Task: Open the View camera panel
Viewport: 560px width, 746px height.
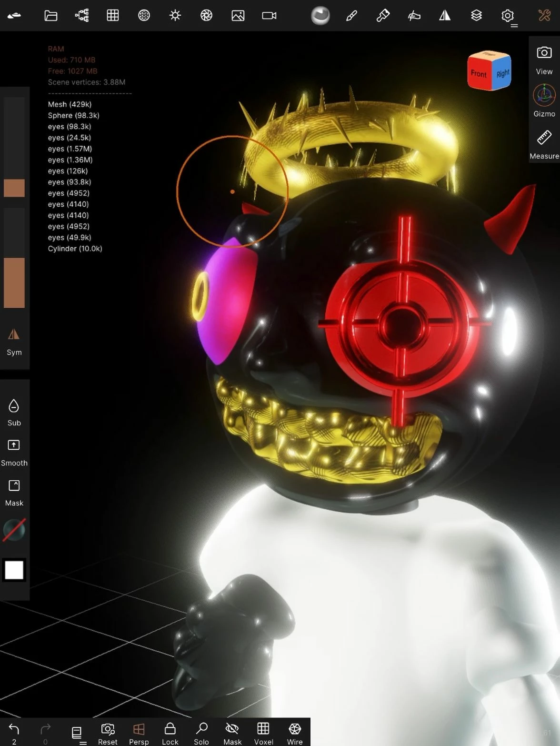Action: point(544,60)
